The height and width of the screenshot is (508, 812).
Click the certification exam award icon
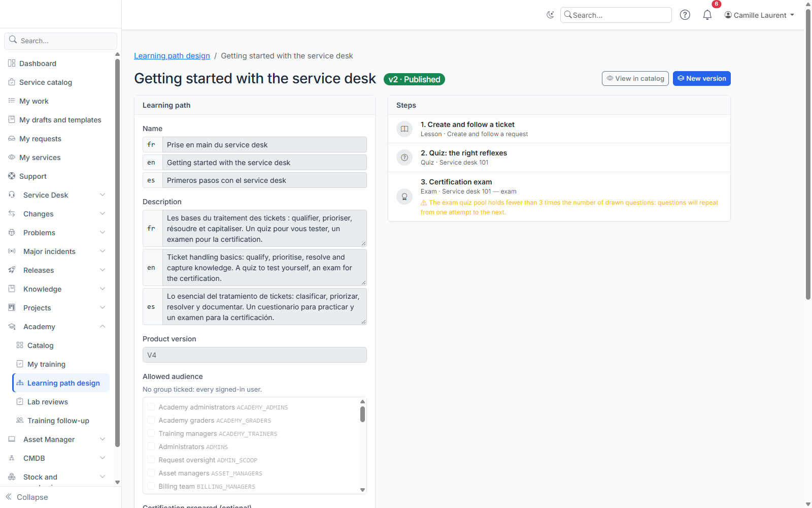click(404, 197)
